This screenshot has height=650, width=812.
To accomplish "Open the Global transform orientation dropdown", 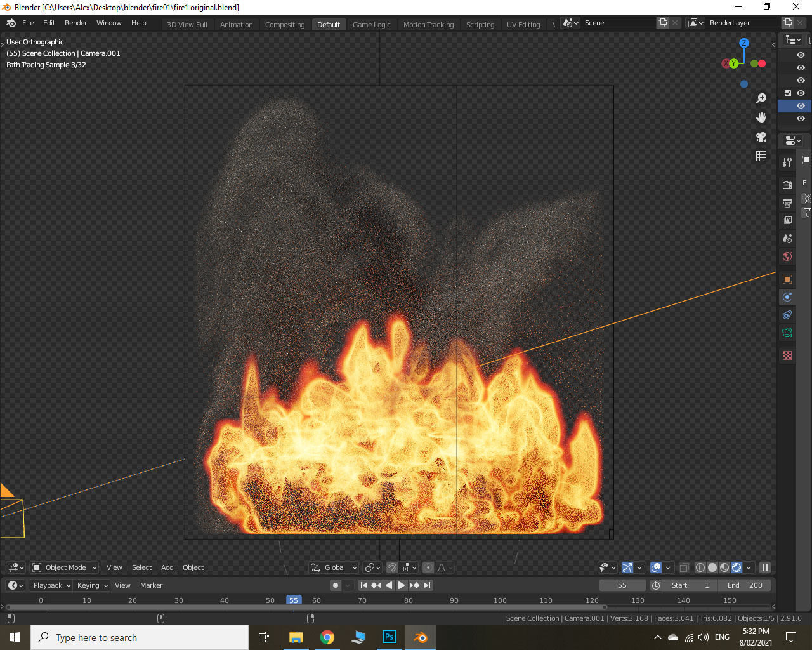I will pos(333,567).
